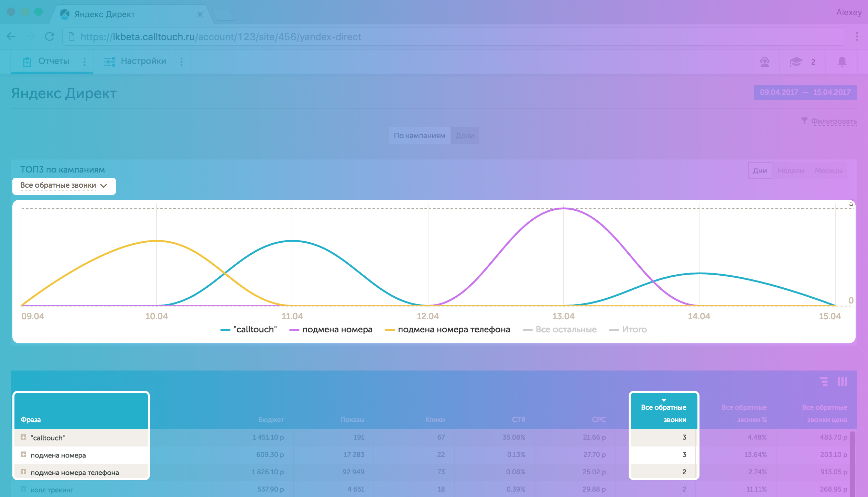
Task: Open browser three-dot menu
Action: (x=857, y=36)
